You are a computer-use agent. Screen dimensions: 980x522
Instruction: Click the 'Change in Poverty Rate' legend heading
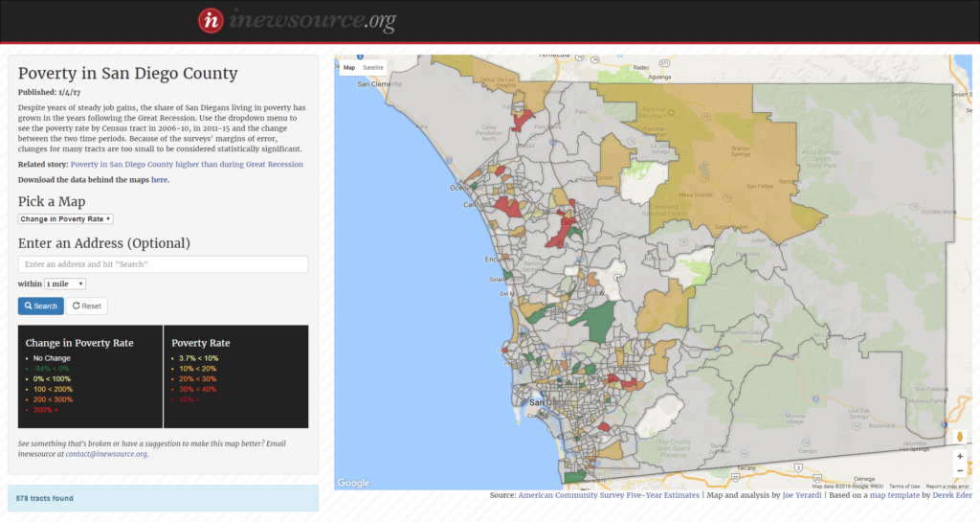[x=79, y=343]
